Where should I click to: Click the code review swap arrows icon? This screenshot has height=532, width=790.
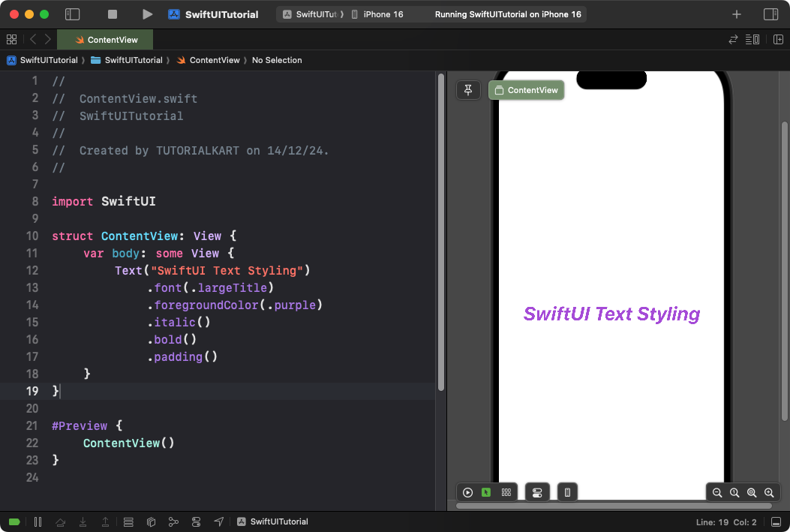point(733,39)
